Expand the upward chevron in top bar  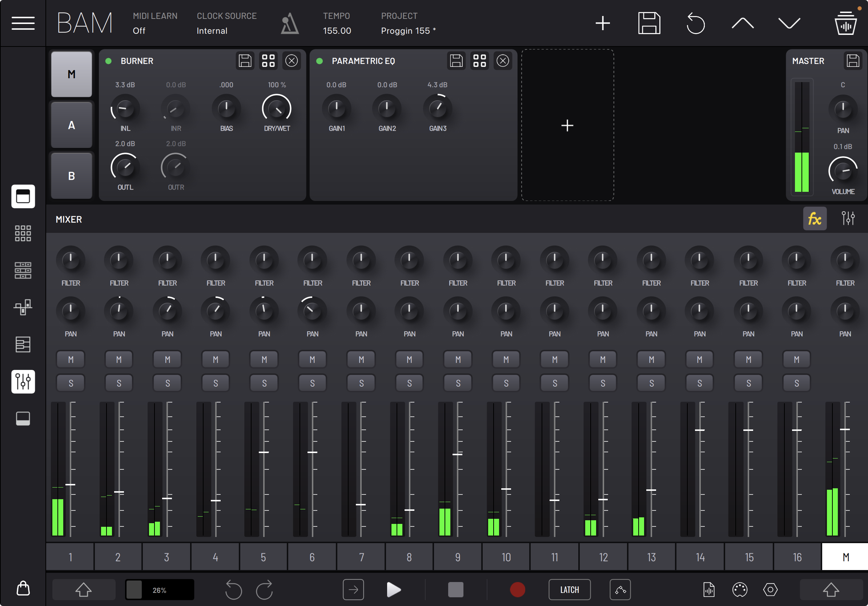pyautogui.click(x=743, y=23)
